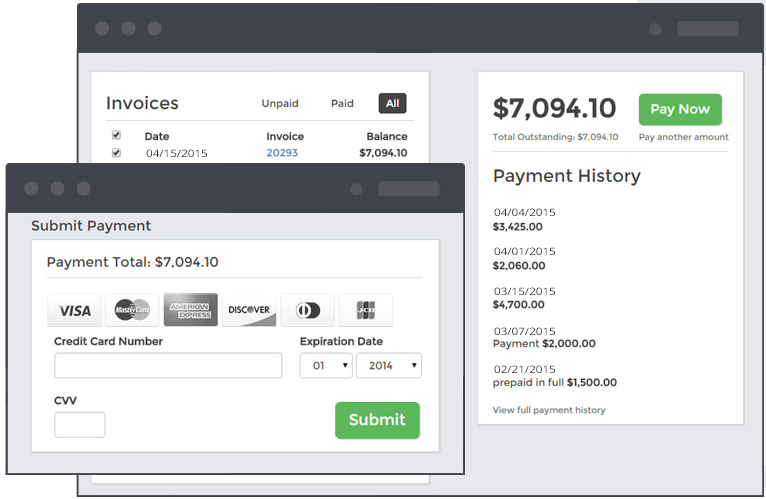
Task: Click the 03/15/2015 payment date
Action: click(524, 291)
